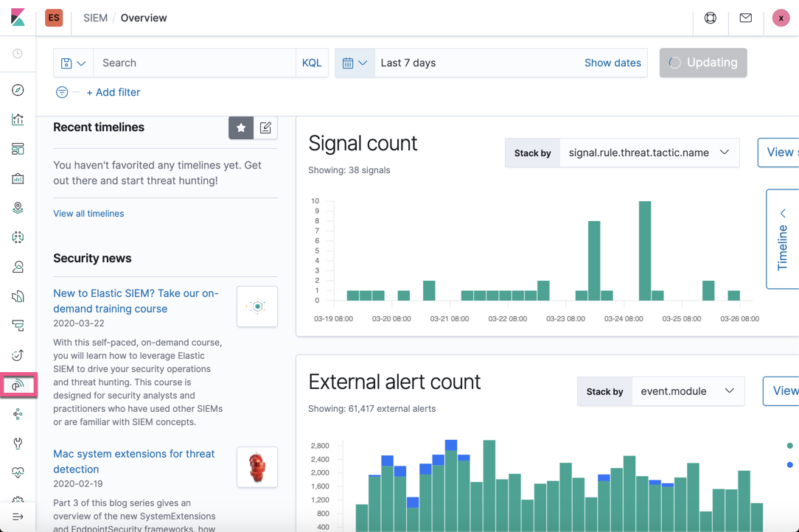Click Add filter link
799x532 pixels.
coord(113,92)
